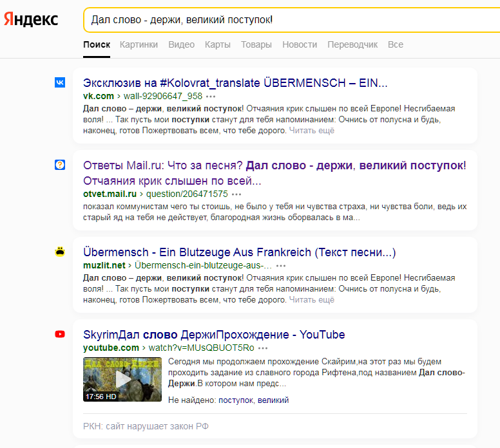Click the muzlit.net yellow favicon icon
The width and height of the screenshot is (500, 448).
(x=60, y=252)
